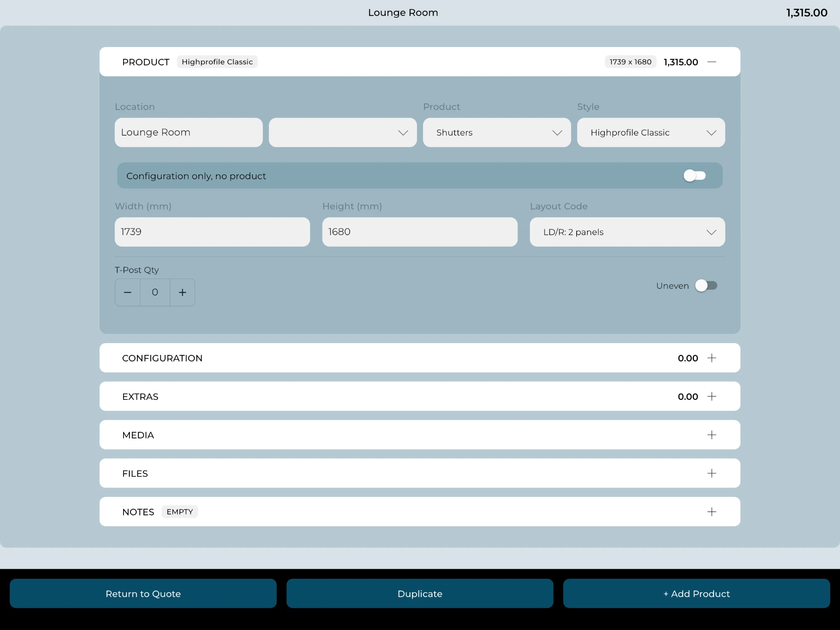Click the MEDIA header label
This screenshot has height=630, width=840.
click(x=138, y=435)
